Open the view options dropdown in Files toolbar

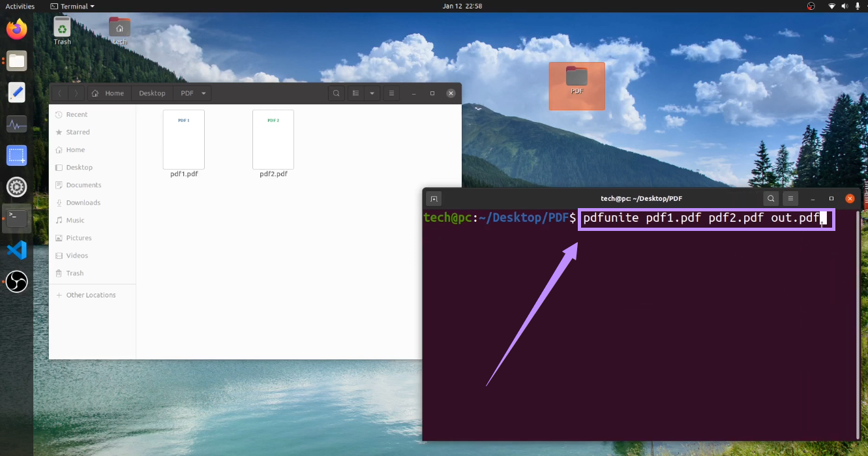372,93
